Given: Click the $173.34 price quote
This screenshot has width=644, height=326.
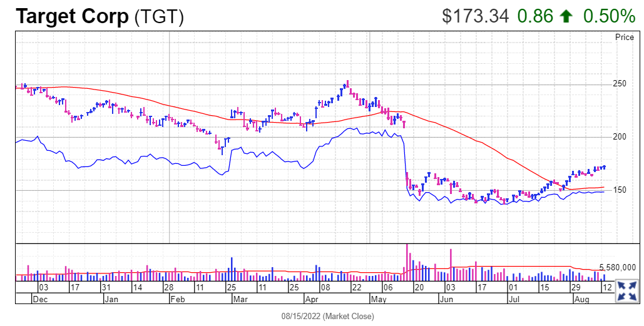Looking at the screenshot, I should coord(475,16).
